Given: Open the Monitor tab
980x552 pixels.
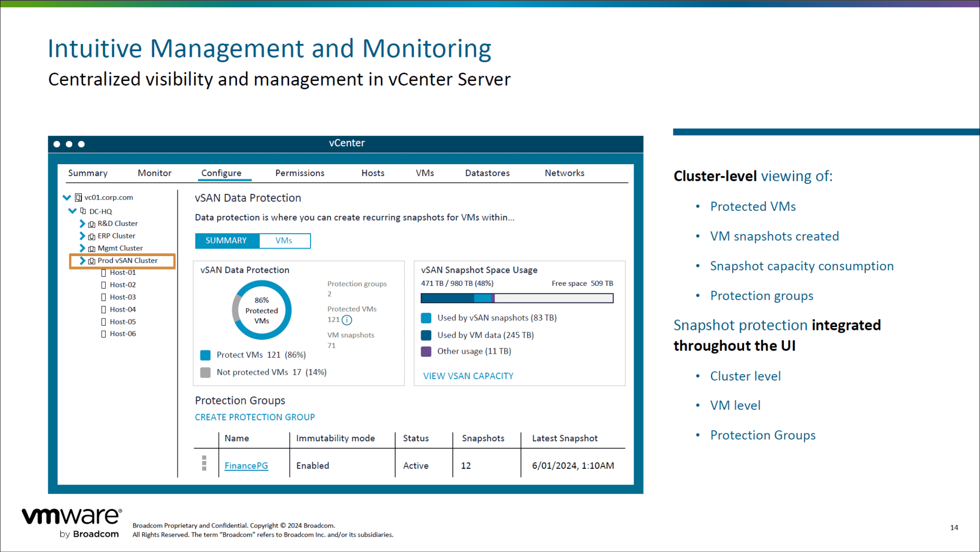Looking at the screenshot, I should (154, 173).
